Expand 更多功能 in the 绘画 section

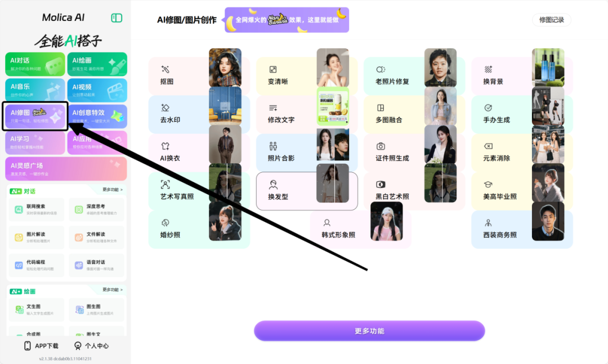coord(113,290)
